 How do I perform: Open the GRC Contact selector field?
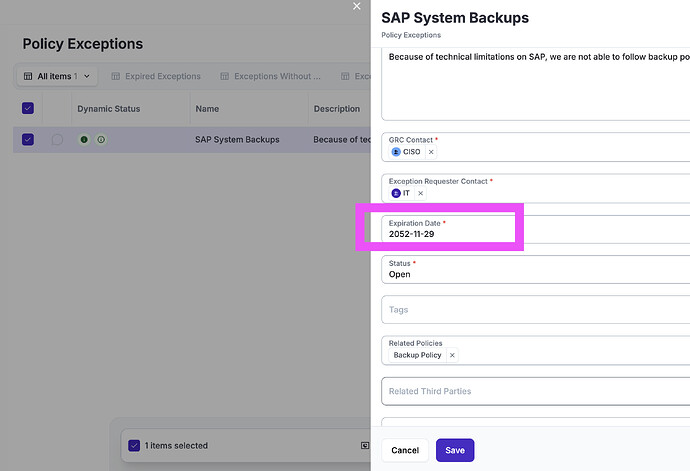[x=535, y=147]
